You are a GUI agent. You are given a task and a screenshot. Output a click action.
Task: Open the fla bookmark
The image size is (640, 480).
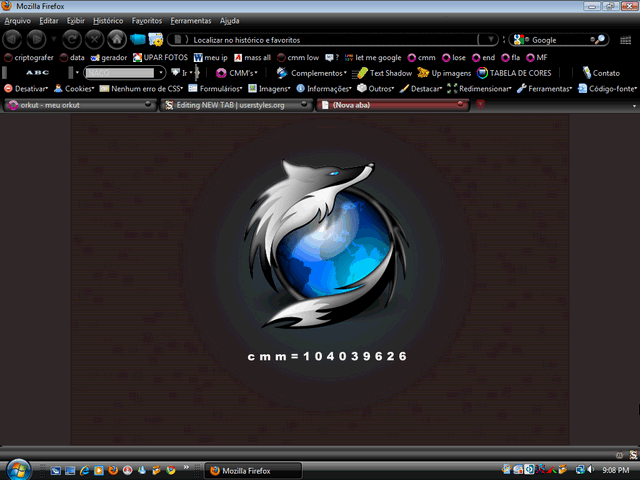tap(511, 58)
